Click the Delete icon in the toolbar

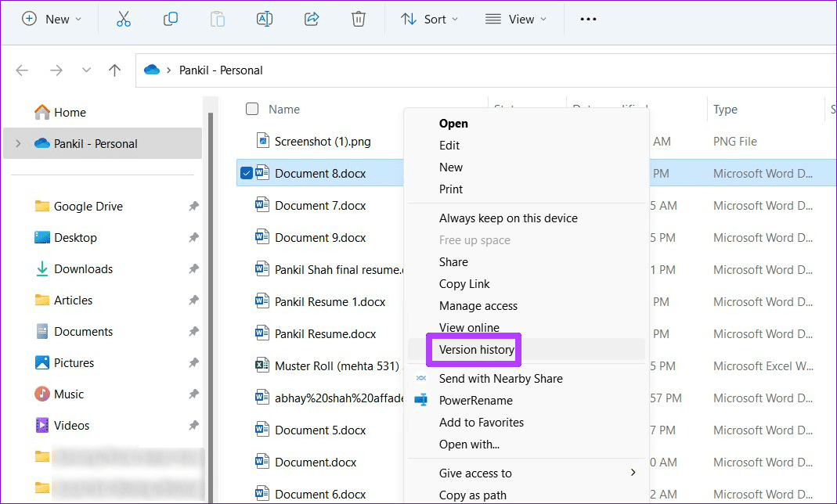pyautogui.click(x=358, y=18)
